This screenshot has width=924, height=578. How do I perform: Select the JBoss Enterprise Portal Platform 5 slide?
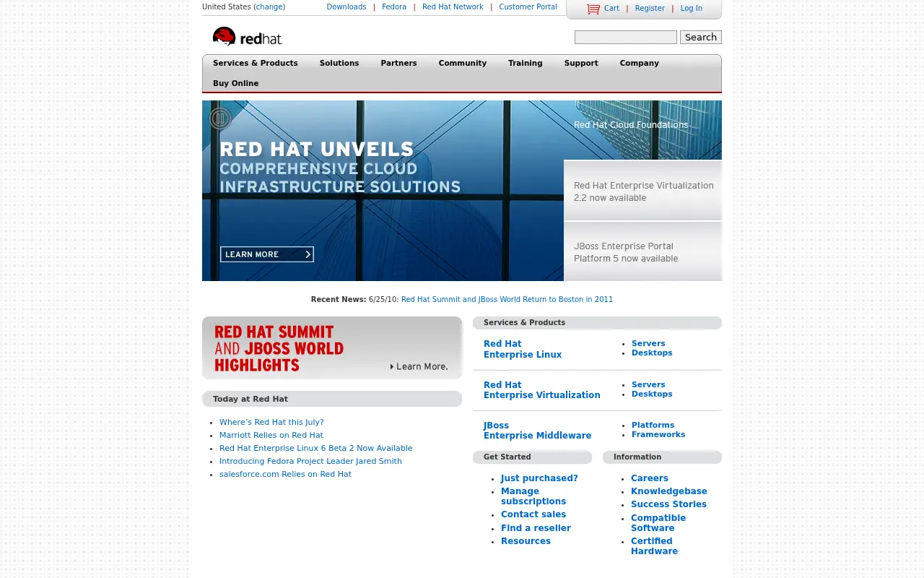coord(643,251)
